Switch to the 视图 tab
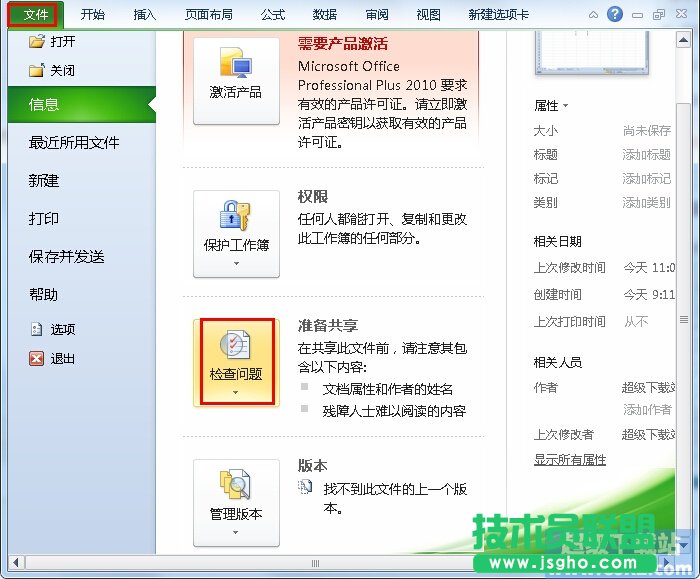 click(428, 15)
